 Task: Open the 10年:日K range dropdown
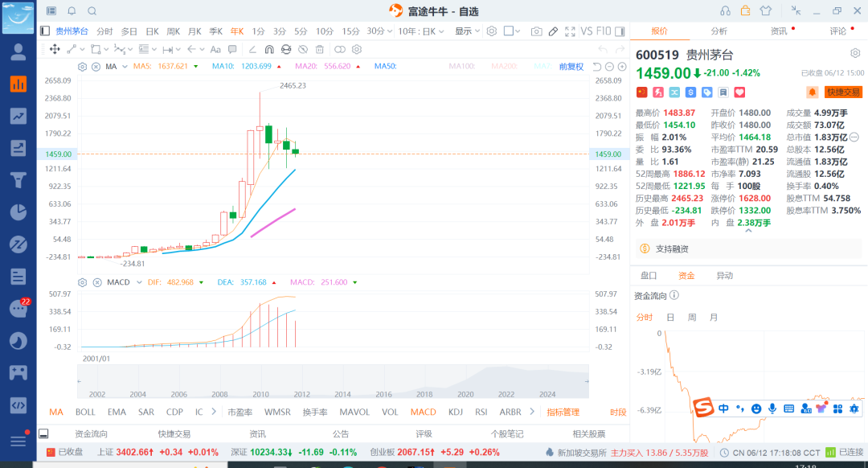pyautogui.click(x=421, y=31)
